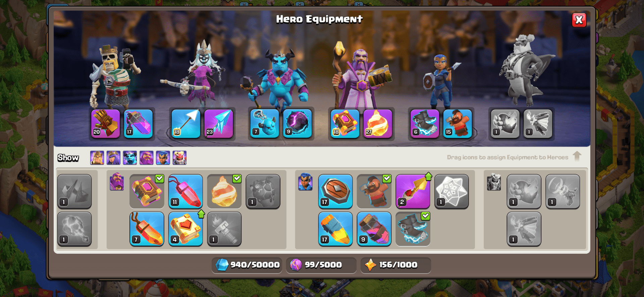644x297 pixels.
Task: Select the Minion Prince's level 9 dark orb
Action: (x=298, y=123)
